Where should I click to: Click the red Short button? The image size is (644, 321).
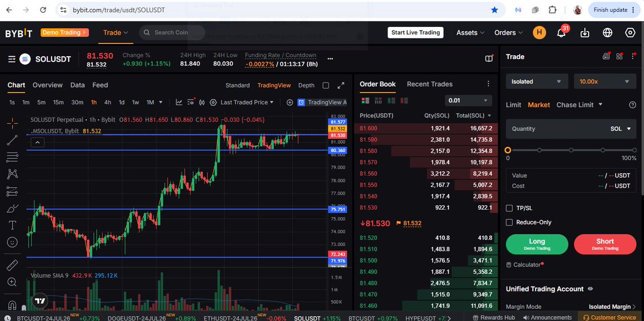coord(605,244)
